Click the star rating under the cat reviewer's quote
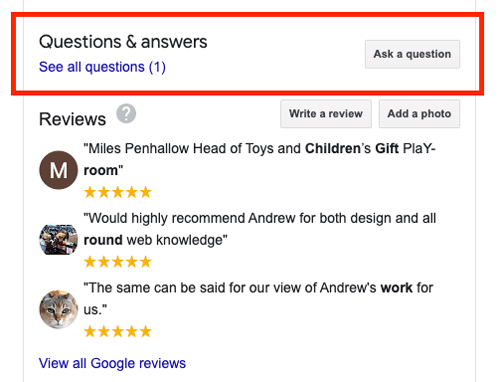 118,332
